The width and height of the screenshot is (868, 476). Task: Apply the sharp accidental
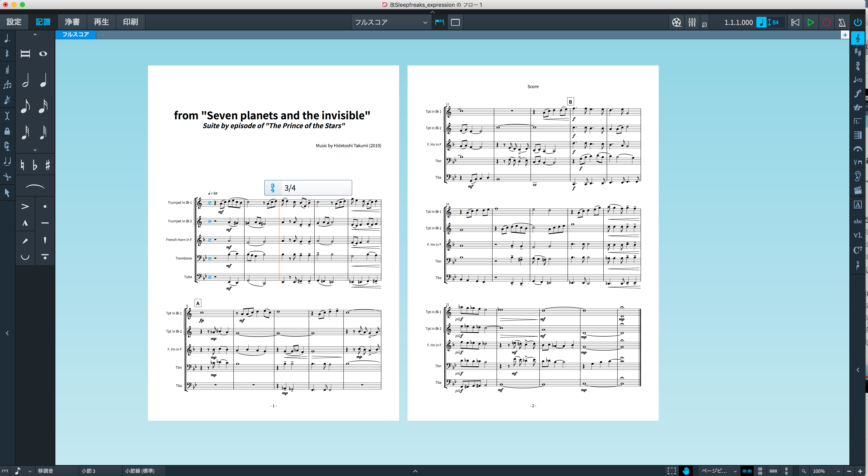[x=48, y=165]
